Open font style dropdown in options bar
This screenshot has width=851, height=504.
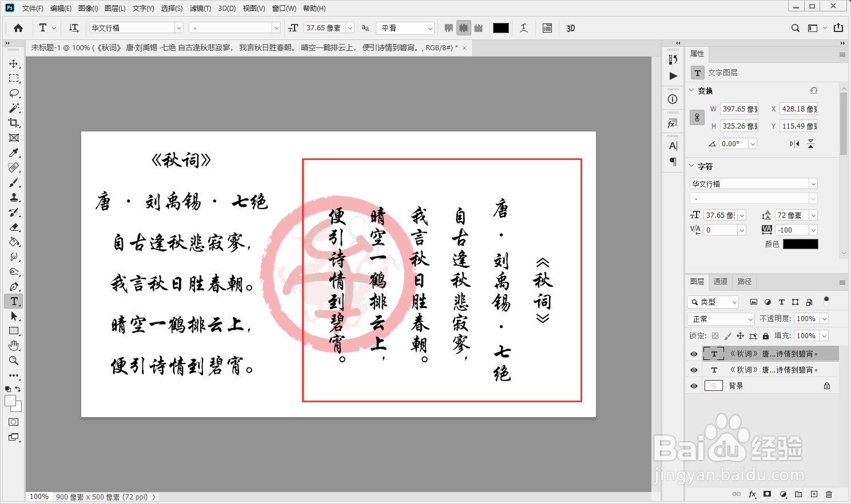coord(276,28)
